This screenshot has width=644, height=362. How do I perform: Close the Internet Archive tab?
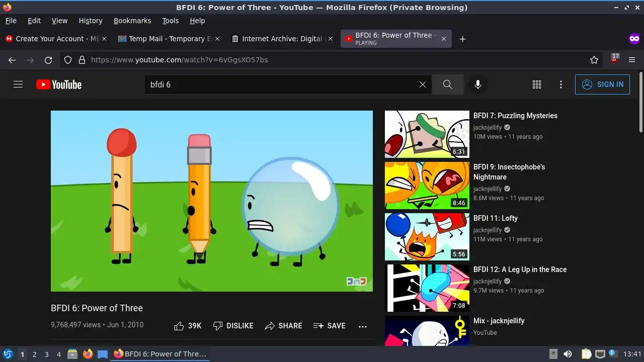coord(331,39)
